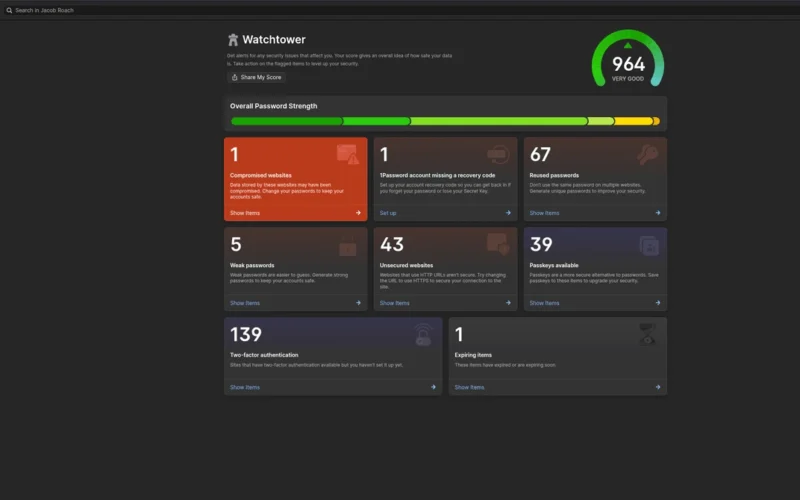The width and height of the screenshot is (800, 500).
Task: Click the Watchtower tower icon beside title
Action: [233, 40]
